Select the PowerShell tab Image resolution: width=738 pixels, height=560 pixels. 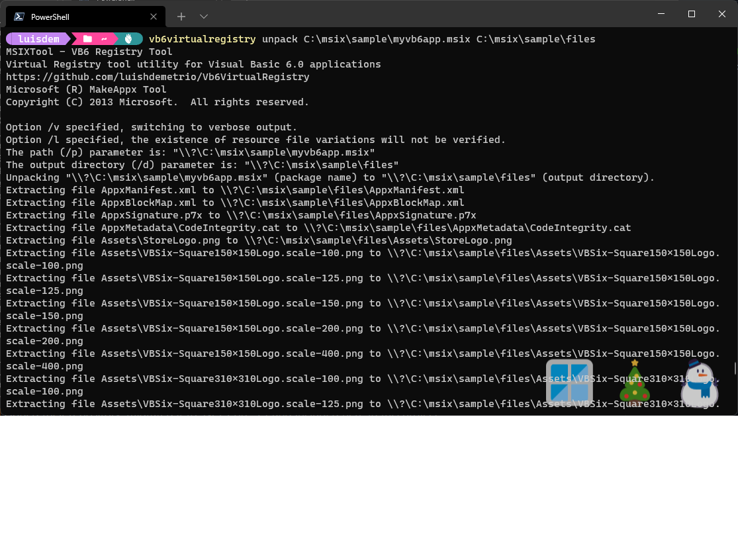(85, 17)
